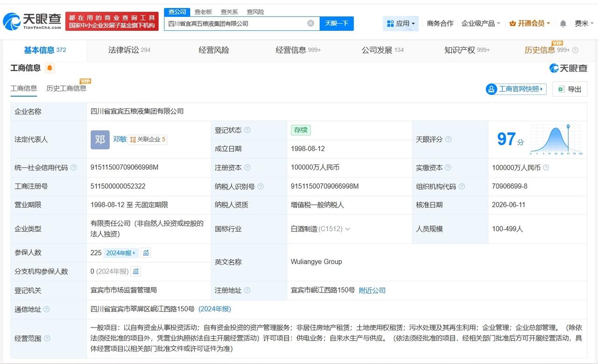Switch to the 公司发展 tab
598x364 pixels.
coord(383,50)
